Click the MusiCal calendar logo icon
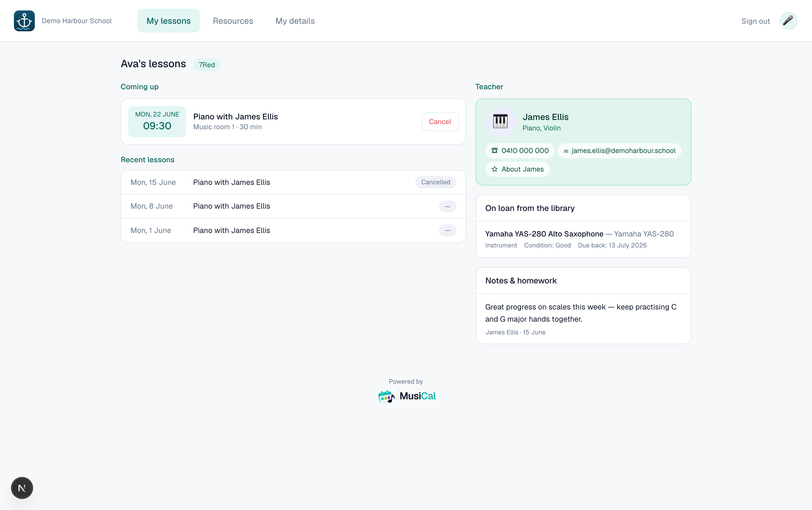Image resolution: width=812 pixels, height=510 pixels. click(x=386, y=396)
